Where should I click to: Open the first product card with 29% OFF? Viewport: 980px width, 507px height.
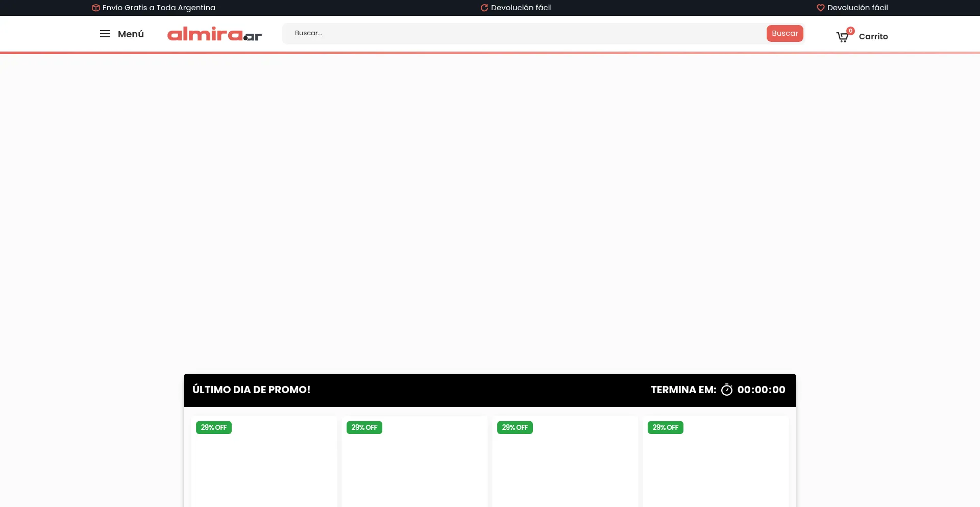pyautogui.click(x=264, y=462)
